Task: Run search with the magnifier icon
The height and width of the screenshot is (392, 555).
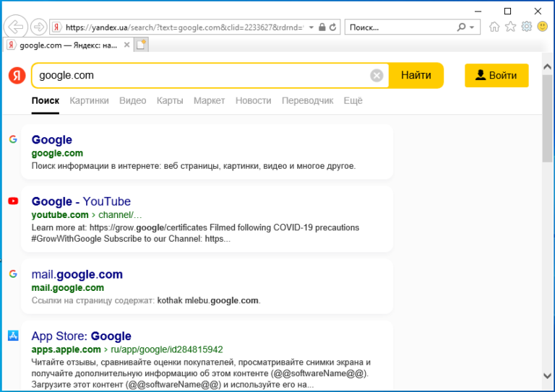Action: tap(461, 27)
